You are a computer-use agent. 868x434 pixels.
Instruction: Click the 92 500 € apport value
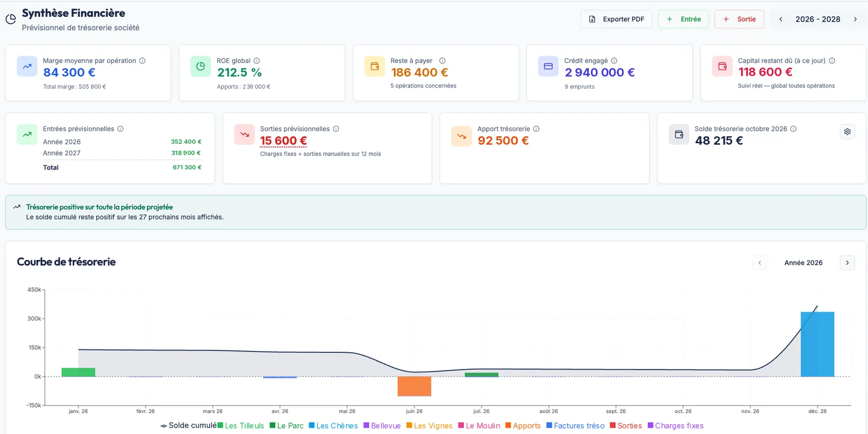point(503,141)
